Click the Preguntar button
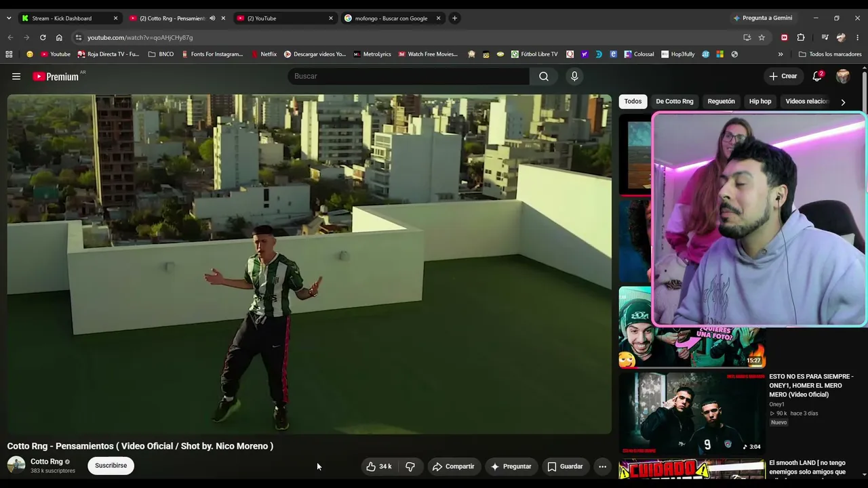Screen dimensions: 868x488 pos(511,466)
